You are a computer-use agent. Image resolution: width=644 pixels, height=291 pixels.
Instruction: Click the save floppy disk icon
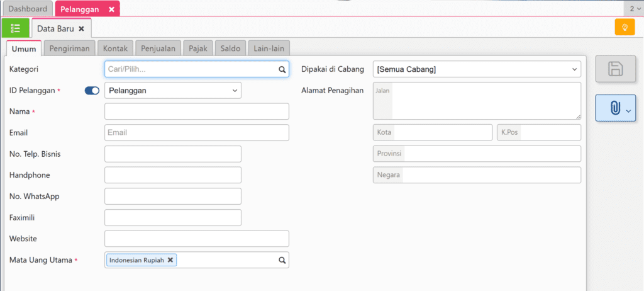pyautogui.click(x=616, y=69)
